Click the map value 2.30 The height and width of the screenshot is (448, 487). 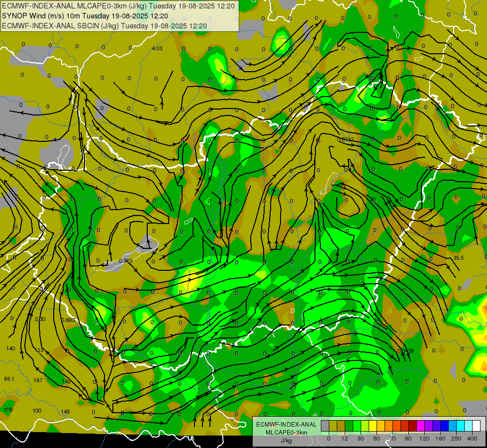[x=40, y=319]
